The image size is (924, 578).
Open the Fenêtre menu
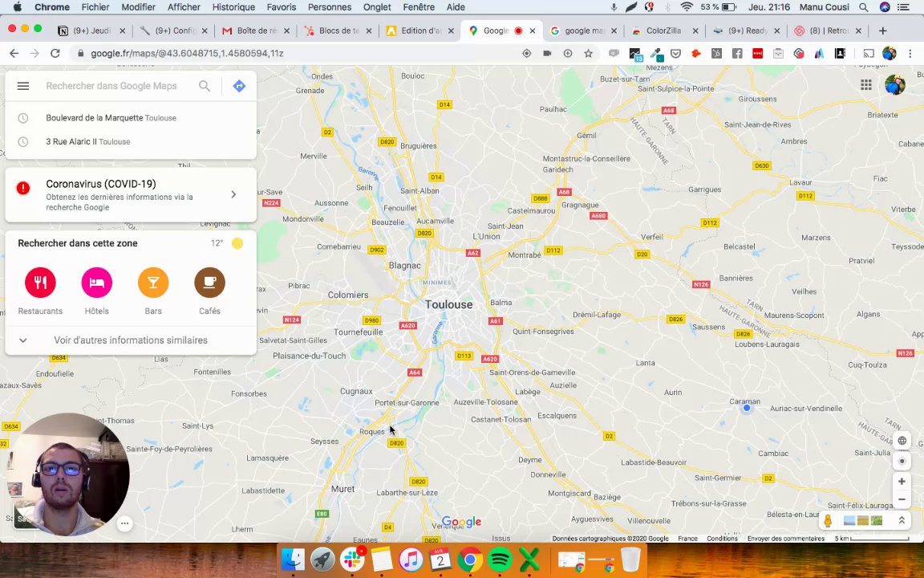(x=419, y=7)
